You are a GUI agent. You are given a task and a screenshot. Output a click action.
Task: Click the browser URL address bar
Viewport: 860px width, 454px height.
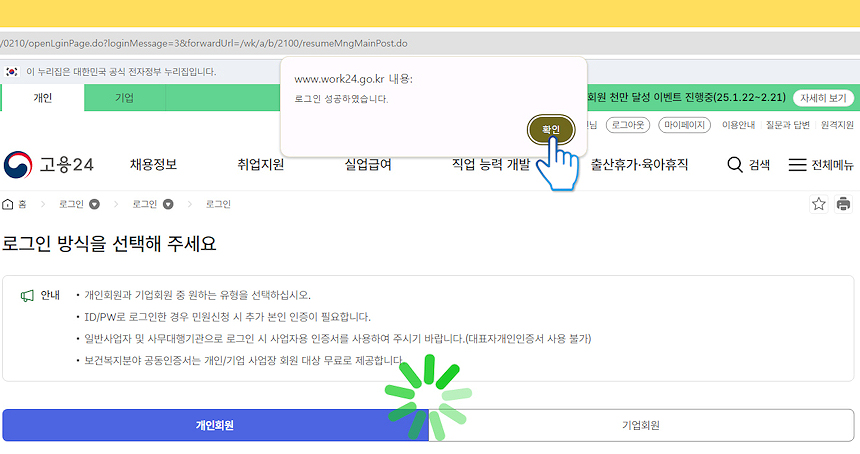(430, 43)
